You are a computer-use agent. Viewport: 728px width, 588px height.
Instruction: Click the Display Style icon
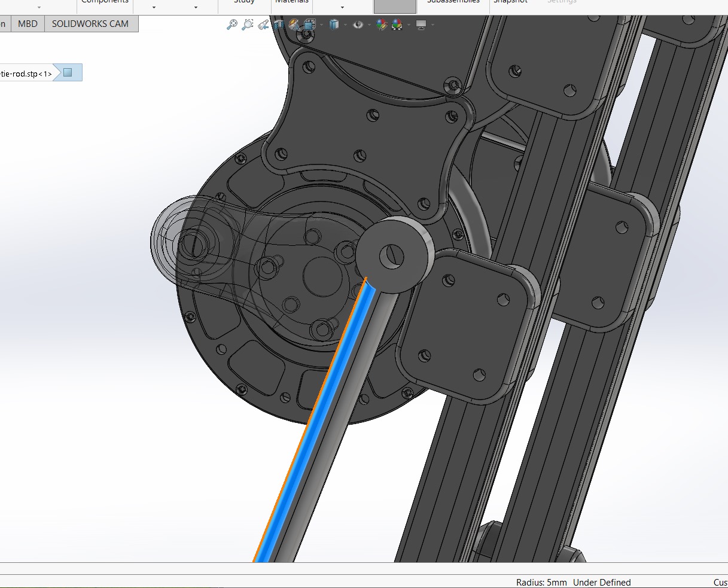(334, 25)
